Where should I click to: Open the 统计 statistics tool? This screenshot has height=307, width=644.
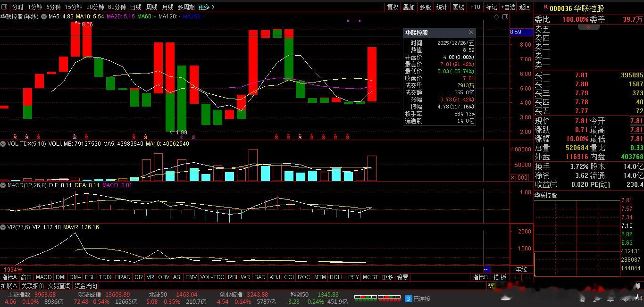tap(442, 7)
